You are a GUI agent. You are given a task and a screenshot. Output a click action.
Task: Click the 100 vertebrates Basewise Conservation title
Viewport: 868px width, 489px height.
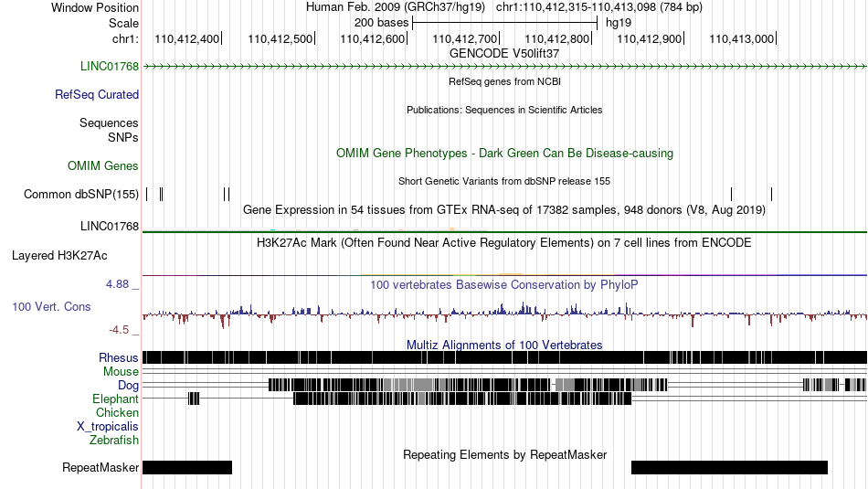(x=504, y=285)
